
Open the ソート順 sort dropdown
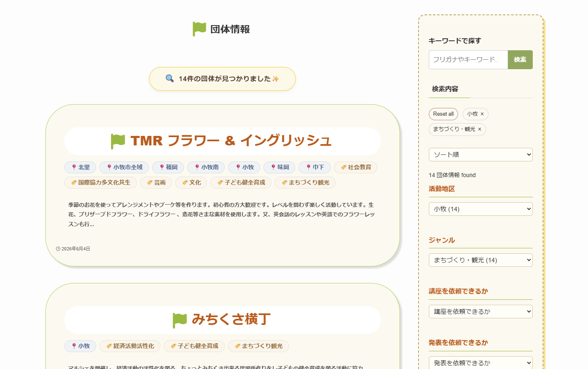tap(481, 155)
